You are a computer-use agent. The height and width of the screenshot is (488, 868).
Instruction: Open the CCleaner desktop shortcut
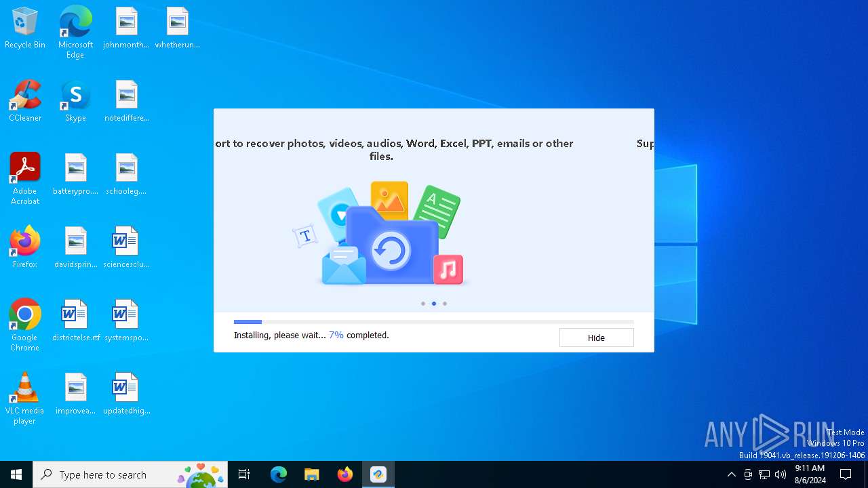click(x=25, y=102)
